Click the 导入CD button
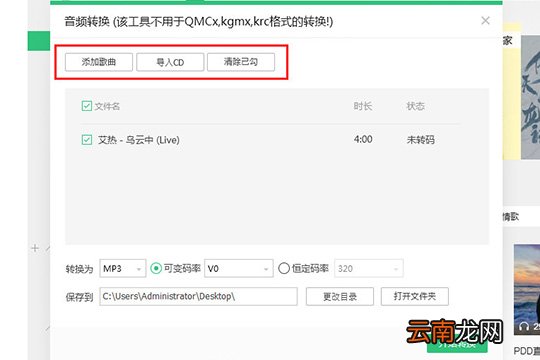The image size is (540, 360). (x=170, y=62)
